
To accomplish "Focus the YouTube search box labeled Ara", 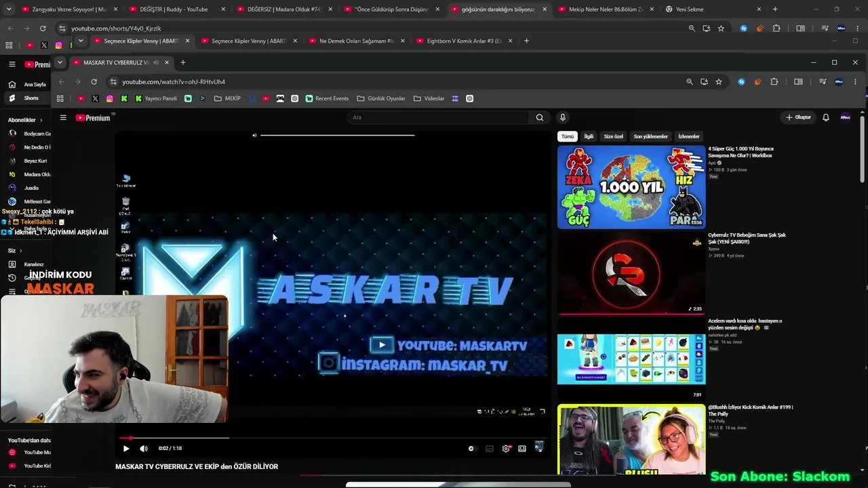I will click(439, 117).
